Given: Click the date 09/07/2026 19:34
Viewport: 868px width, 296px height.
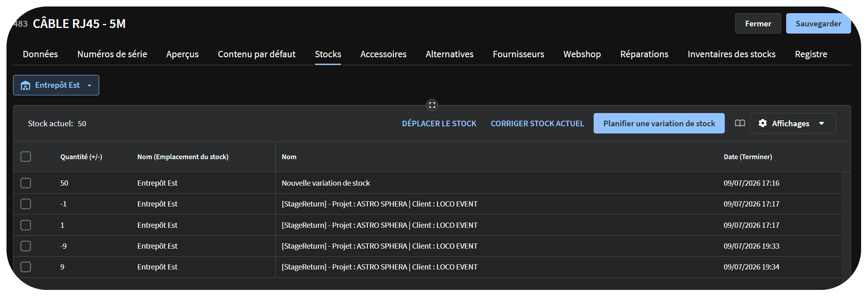Looking at the screenshot, I should (x=752, y=267).
